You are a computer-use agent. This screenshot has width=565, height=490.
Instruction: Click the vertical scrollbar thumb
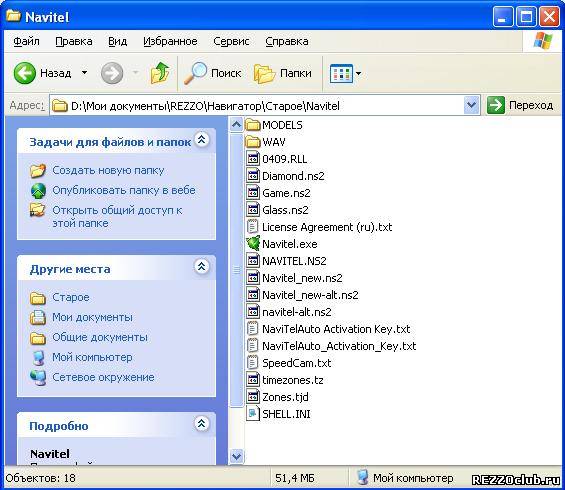coord(236,270)
